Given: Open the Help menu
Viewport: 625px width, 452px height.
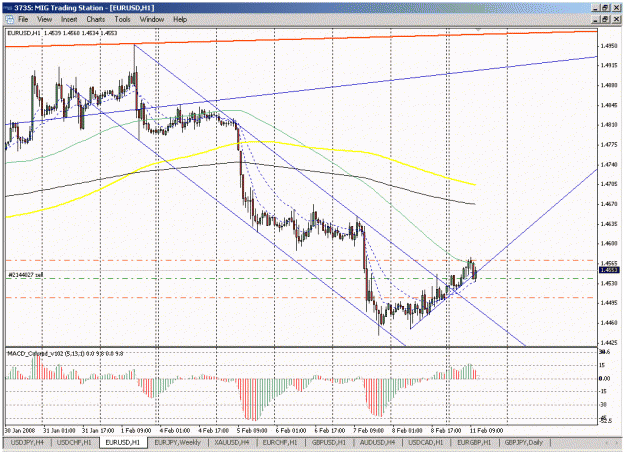Looking at the screenshot, I should [180, 19].
